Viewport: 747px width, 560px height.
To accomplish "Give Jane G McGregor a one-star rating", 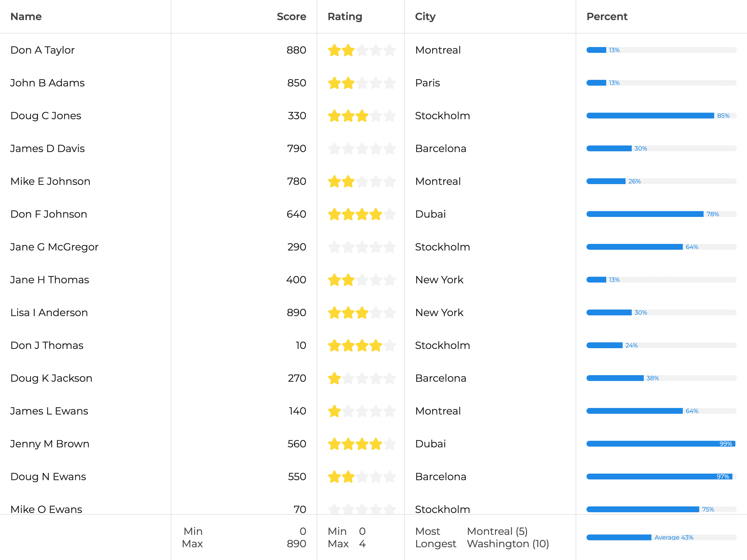I will 335,247.
